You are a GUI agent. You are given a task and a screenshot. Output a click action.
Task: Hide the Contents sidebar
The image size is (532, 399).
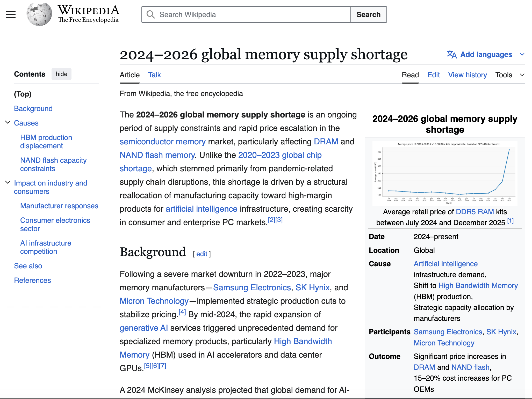[61, 74]
